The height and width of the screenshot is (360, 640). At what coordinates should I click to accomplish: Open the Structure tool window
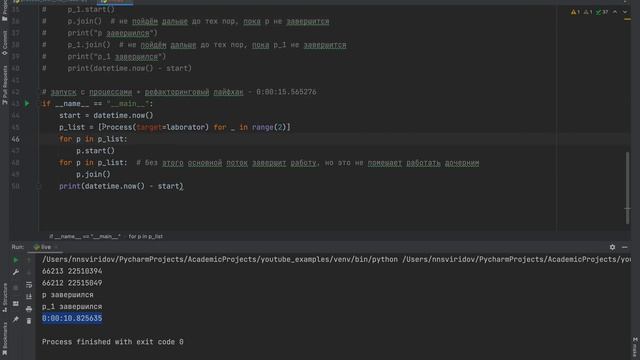tap(4, 298)
